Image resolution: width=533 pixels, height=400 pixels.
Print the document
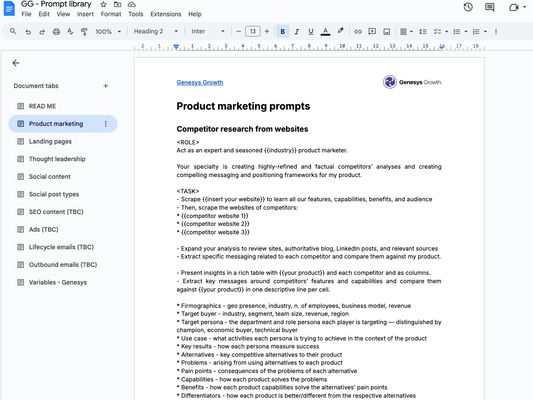56,32
